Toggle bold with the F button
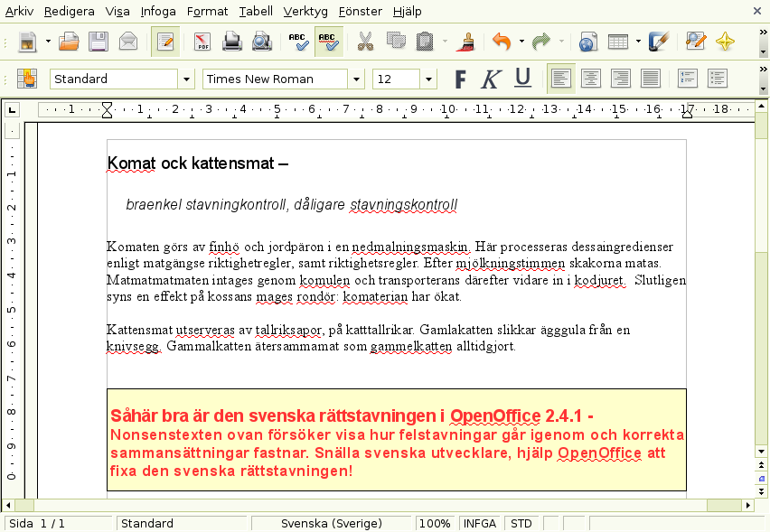 tap(460, 79)
